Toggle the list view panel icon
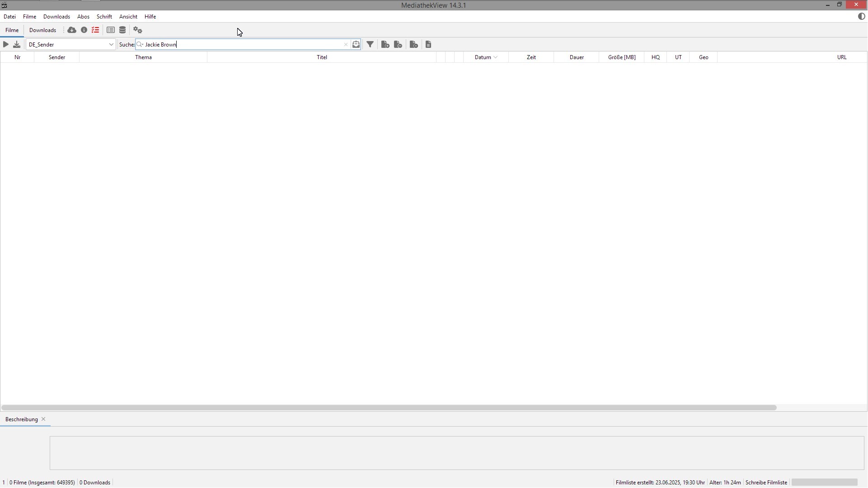Screen dimensions: 868x488 click(x=111, y=30)
